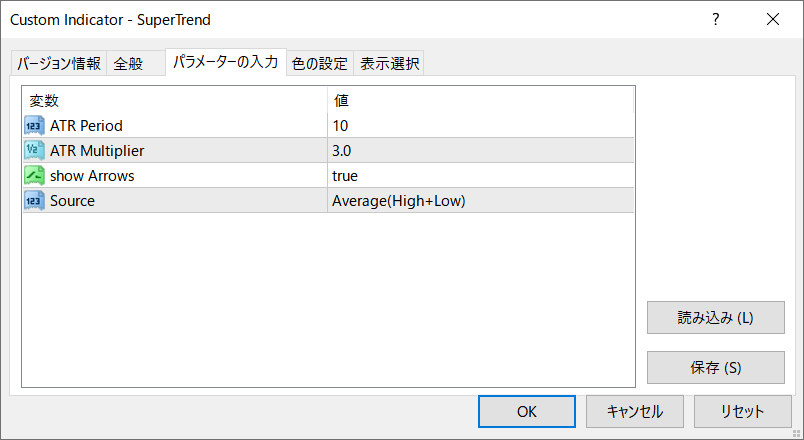804x440 pixels.
Task: Click the Source enum type icon
Action: pos(34,200)
